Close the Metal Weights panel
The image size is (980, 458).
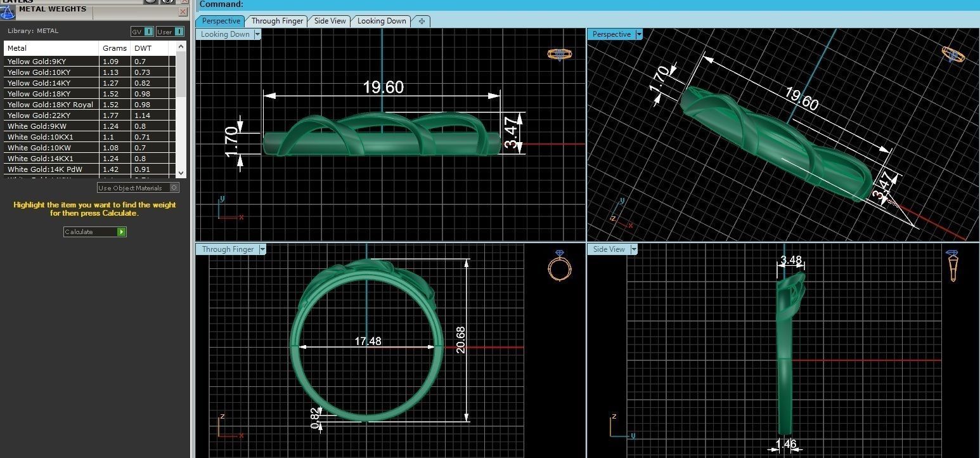tap(183, 12)
